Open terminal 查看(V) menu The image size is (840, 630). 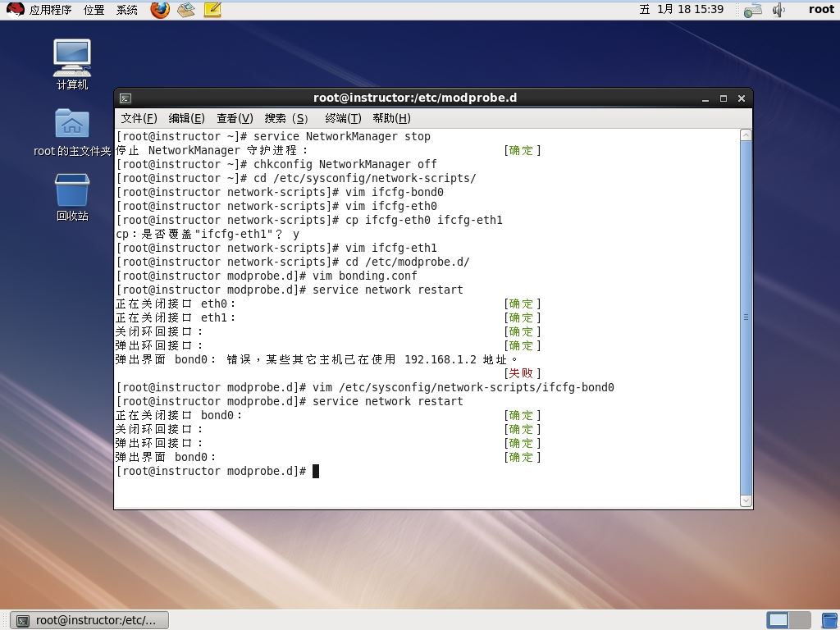tap(235, 118)
